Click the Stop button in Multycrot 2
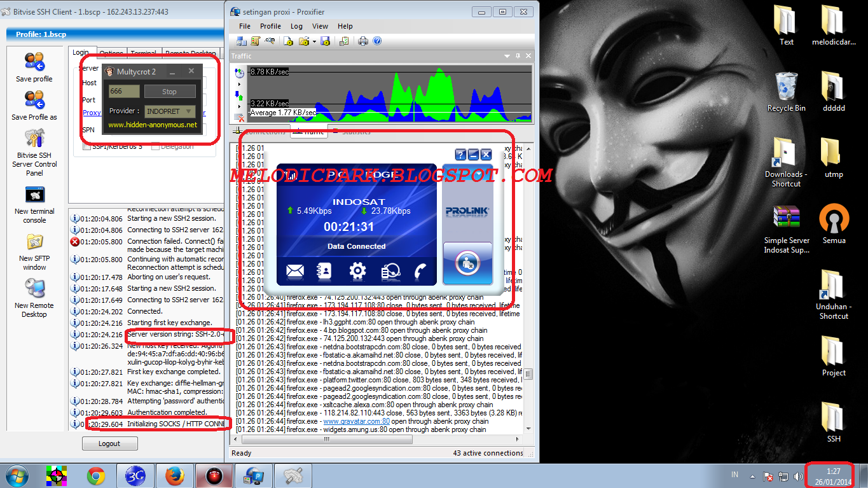The image size is (868, 488). [x=169, y=92]
